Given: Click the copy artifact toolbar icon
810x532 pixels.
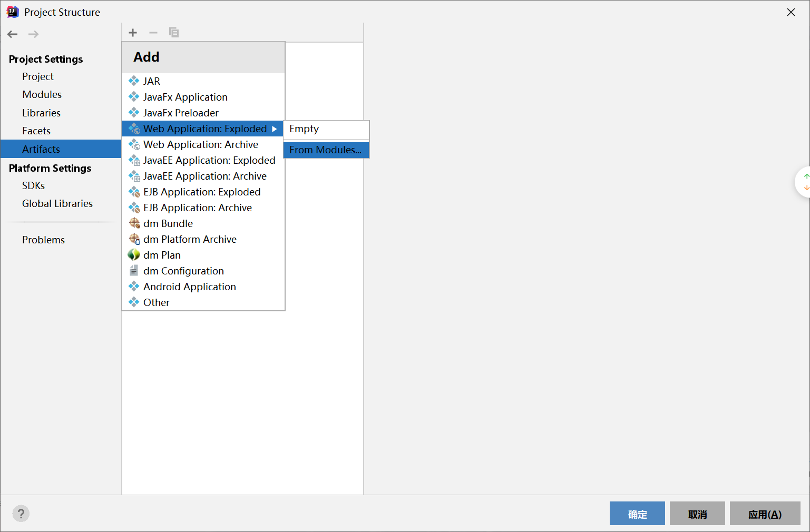Looking at the screenshot, I should [173, 33].
